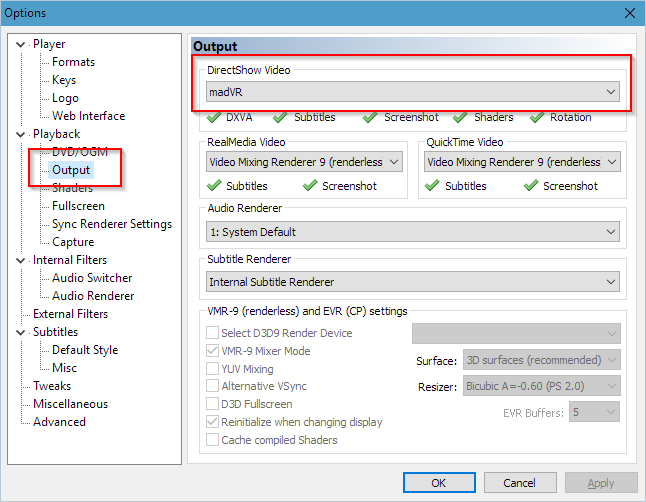Select Misc under Subtitles
646x502 pixels.
(64, 368)
